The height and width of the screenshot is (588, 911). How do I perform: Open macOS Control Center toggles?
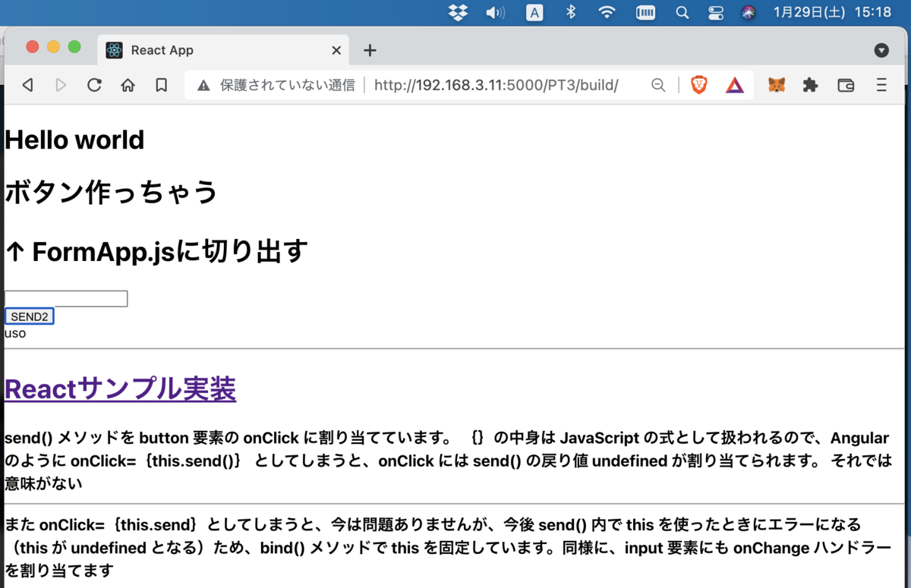click(x=715, y=12)
